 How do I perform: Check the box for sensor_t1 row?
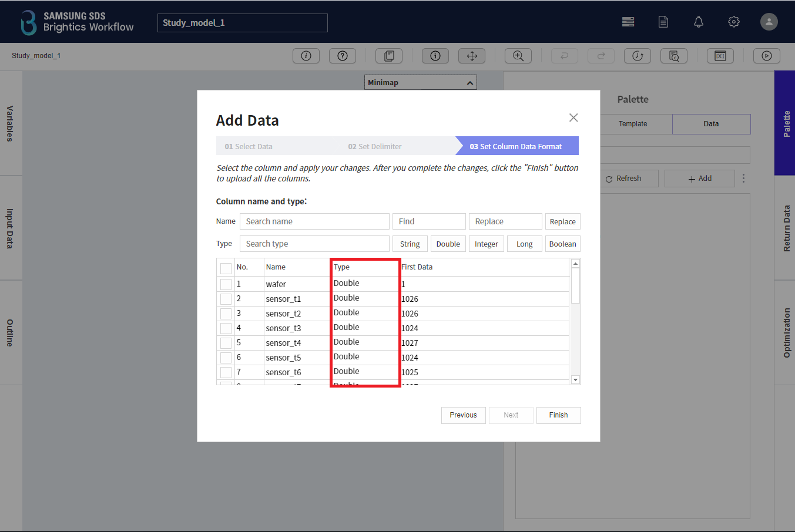(x=226, y=299)
